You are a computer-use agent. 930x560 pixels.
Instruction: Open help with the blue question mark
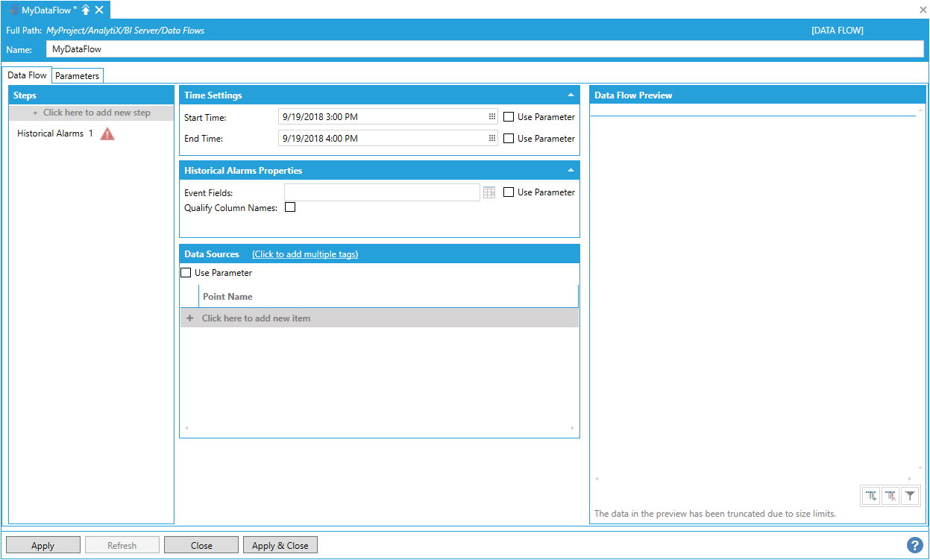coord(914,545)
